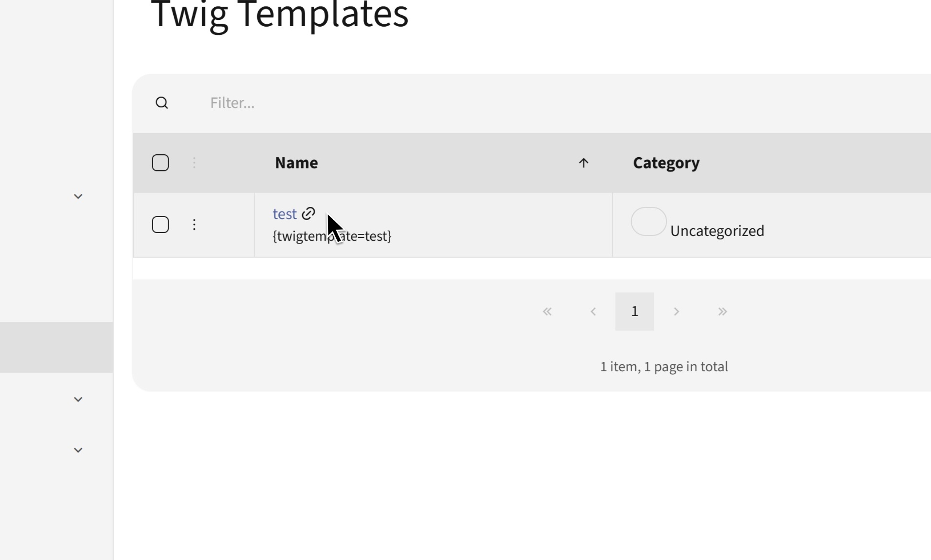Click the Category column header

point(666,163)
